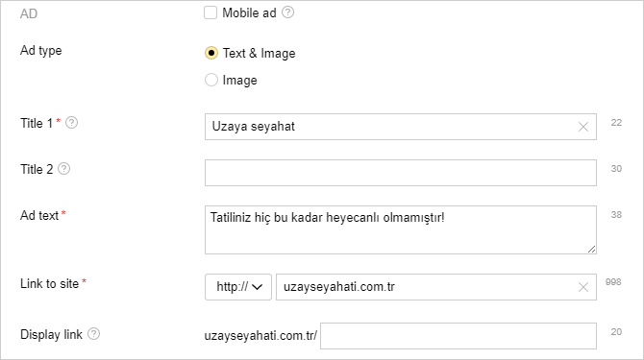Select Image ad type radio button
Viewport: 644px width, 360px height.
(211, 80)
